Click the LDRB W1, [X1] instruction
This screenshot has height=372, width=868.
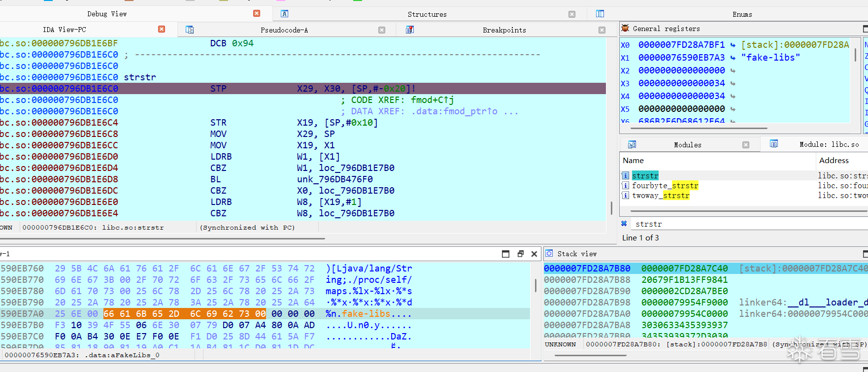275,157
